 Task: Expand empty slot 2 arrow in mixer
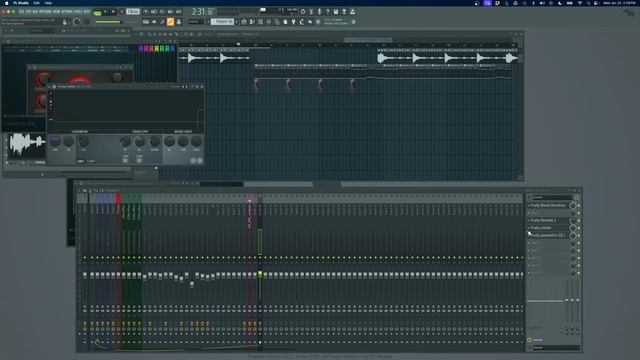(529, 213)
